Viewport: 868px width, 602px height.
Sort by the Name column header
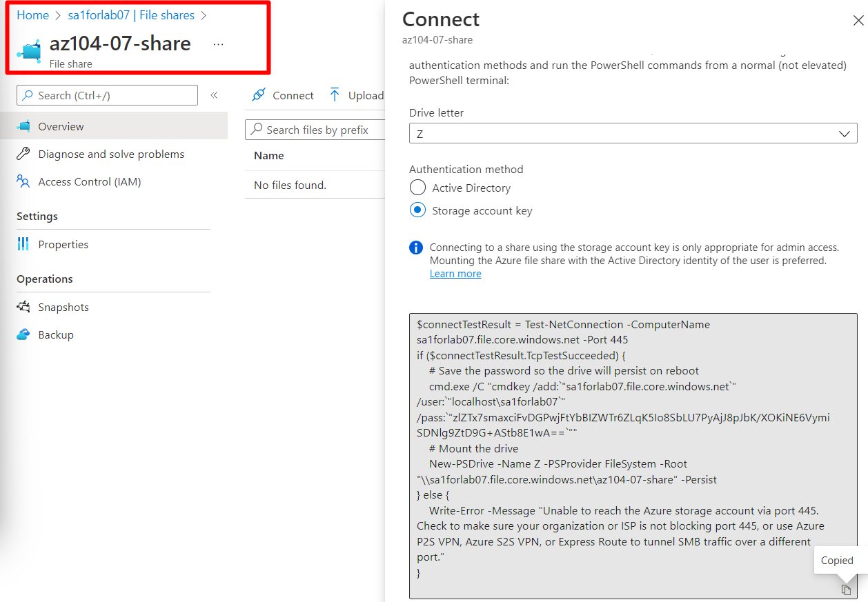pos(269,156)
